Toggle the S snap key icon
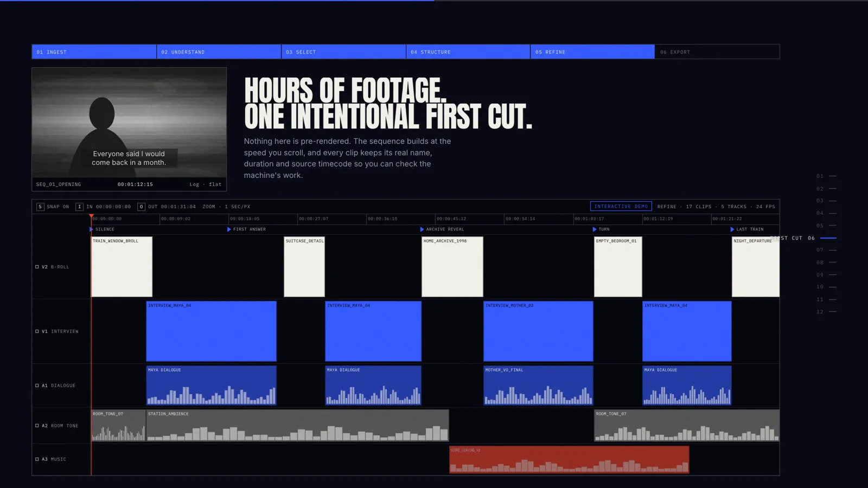 (x=40, y=207)
